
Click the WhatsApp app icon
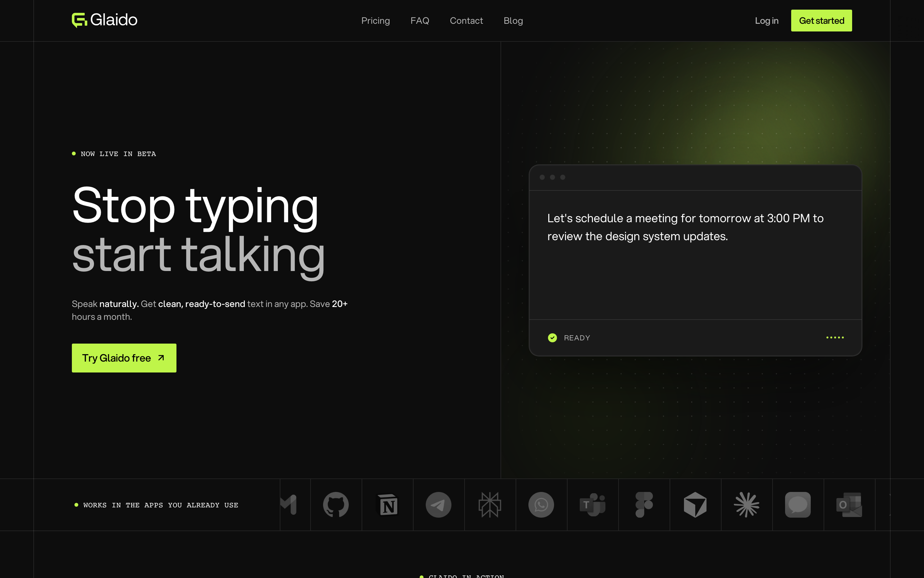point(541,504)
